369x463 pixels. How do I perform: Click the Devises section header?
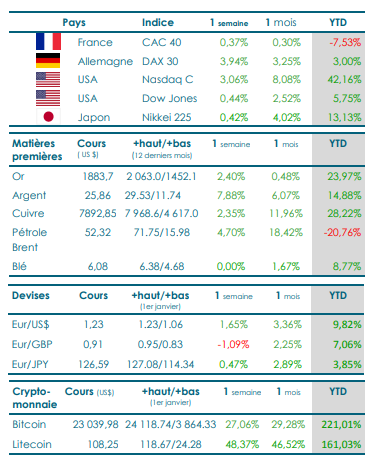pos(31,295)
